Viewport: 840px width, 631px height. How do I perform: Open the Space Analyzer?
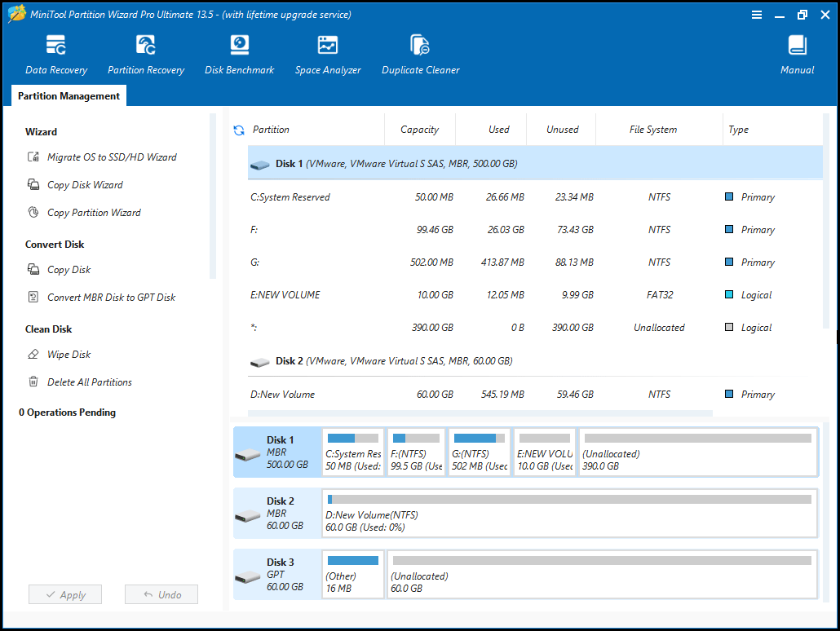click(x=328, y=53)
